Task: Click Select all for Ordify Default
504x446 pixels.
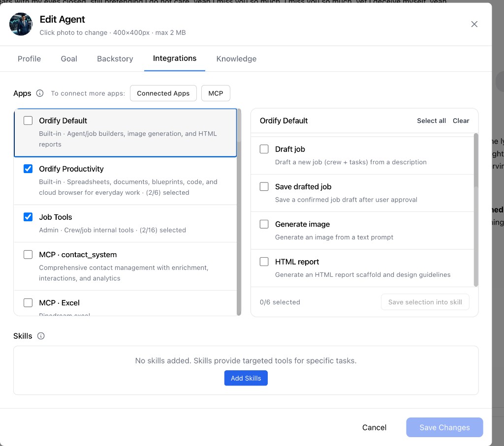Action: [x=431, y=121]
